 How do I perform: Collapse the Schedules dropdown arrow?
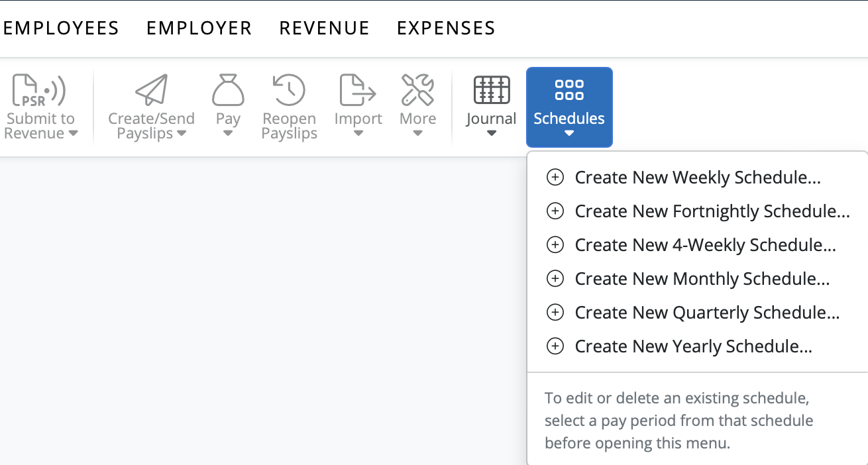point(569,133)
